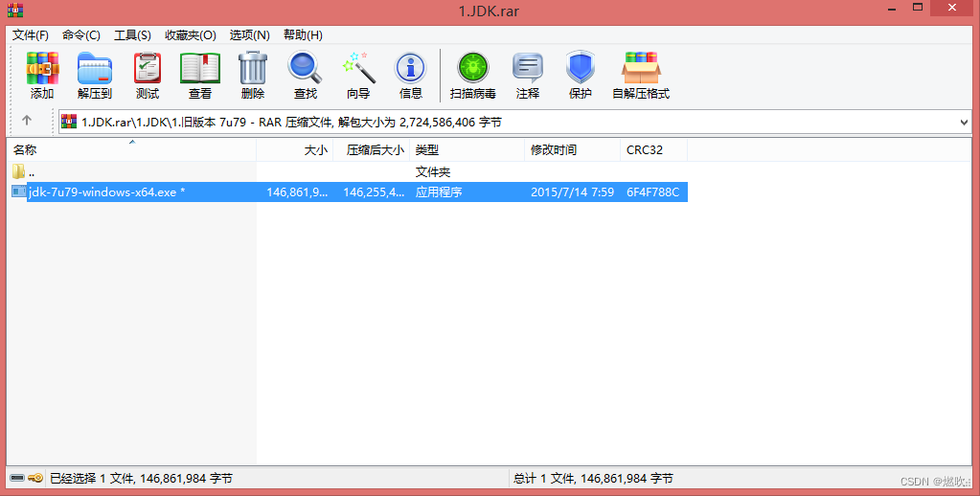
Task: Open the 选项(N) menu
Action: (x=249, y=35)
